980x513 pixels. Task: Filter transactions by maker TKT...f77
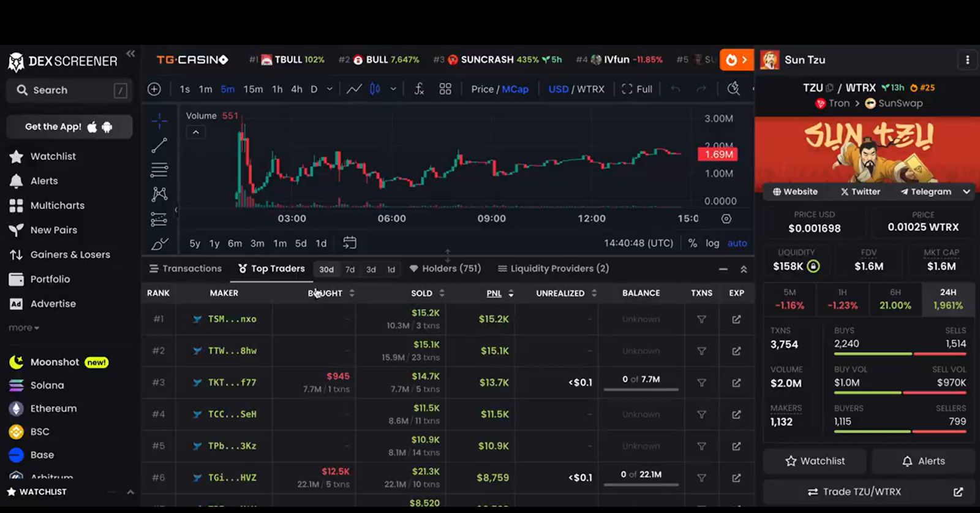pyautogui.click(x=702, y=382)
